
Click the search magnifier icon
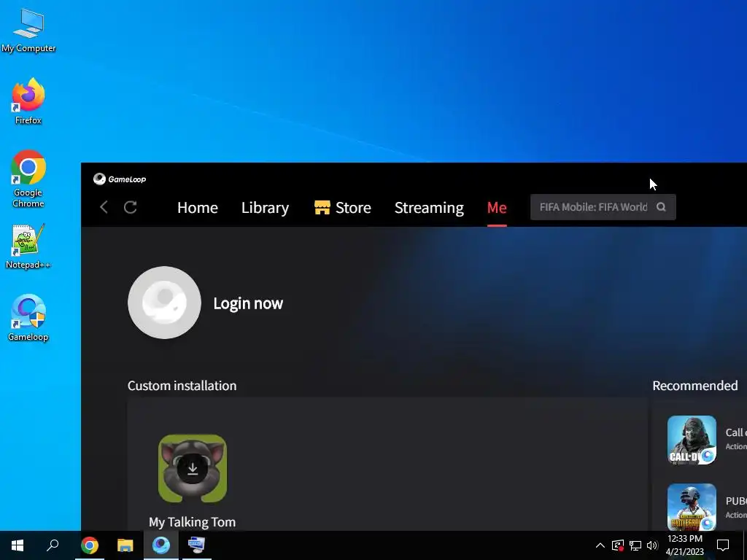click(x=661, y=207)
